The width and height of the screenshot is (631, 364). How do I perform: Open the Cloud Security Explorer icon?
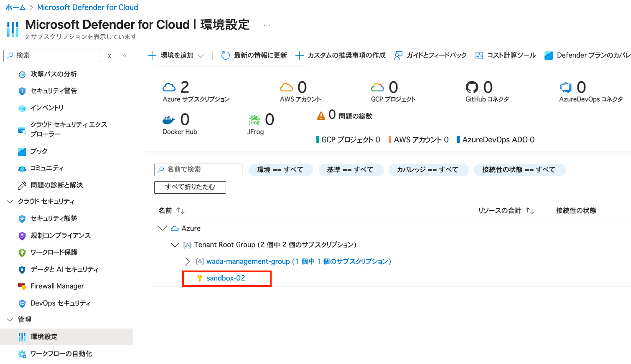point(22,130)
